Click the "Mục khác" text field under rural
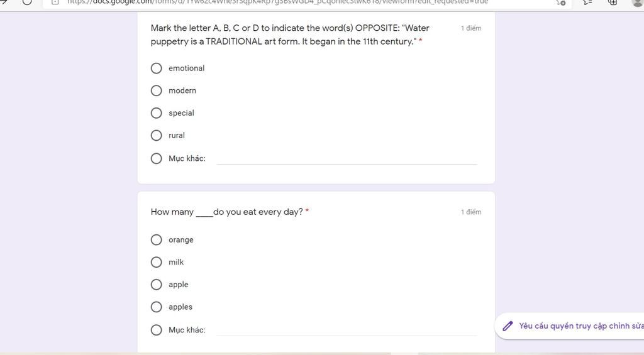Screen dimensions: 644x355 (347, 158)
